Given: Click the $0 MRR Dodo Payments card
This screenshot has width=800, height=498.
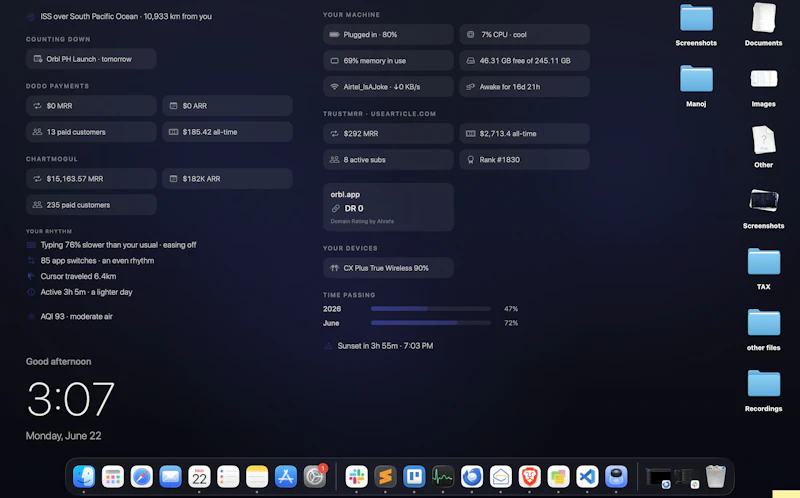Looking at the screenshot, I should point(91,106).
